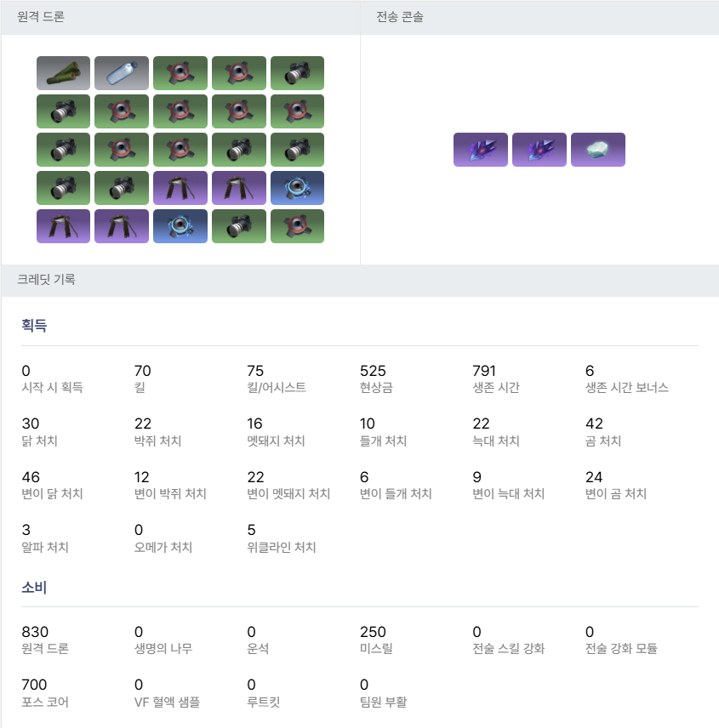719x728 pixels.
Task: Click the 늑대 처치 label under 22
Action: (495, 441)
